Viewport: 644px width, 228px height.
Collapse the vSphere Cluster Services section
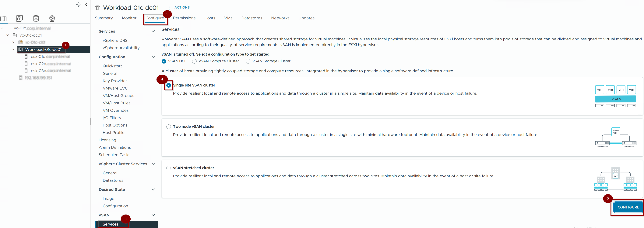click(153, 164)
